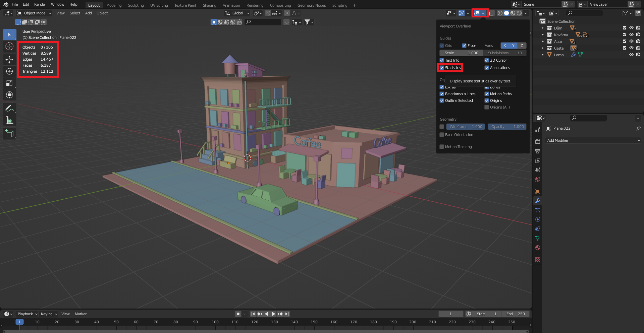Select the Annotate tool

(9, 108)
